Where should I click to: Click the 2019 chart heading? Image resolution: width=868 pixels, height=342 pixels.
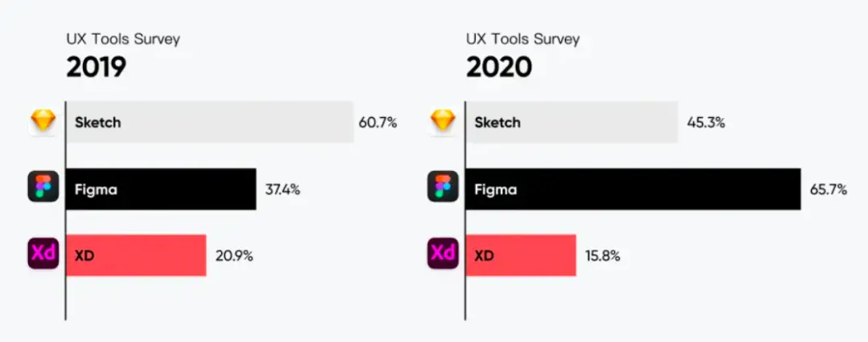(x=96, y=67)
